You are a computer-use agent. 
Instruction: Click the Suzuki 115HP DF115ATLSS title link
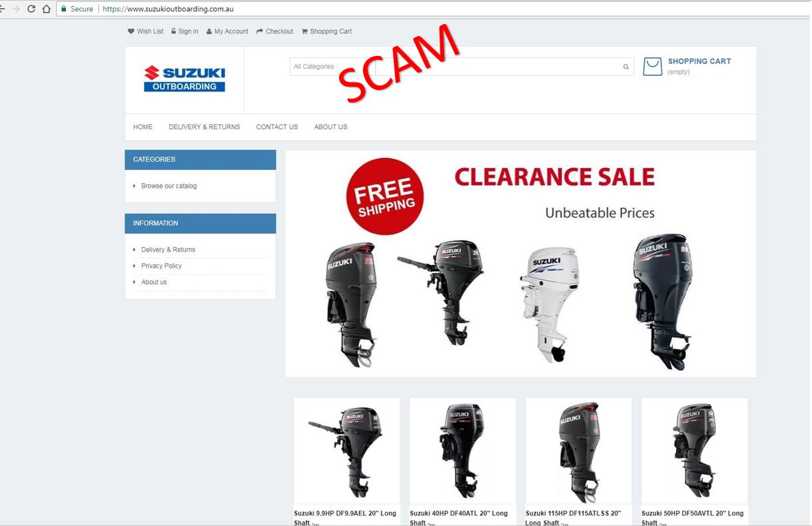point(574,518)
